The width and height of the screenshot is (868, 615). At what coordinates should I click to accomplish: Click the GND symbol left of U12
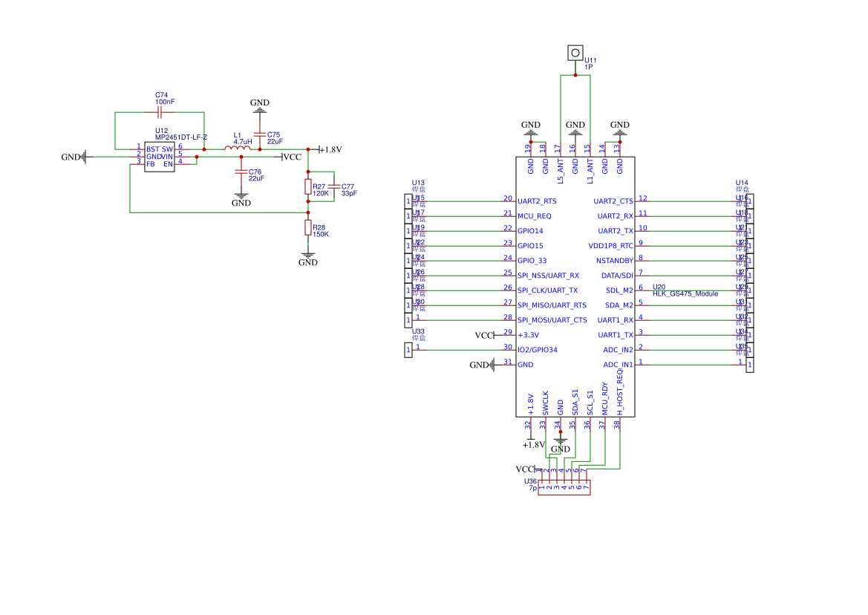point(74,157)
